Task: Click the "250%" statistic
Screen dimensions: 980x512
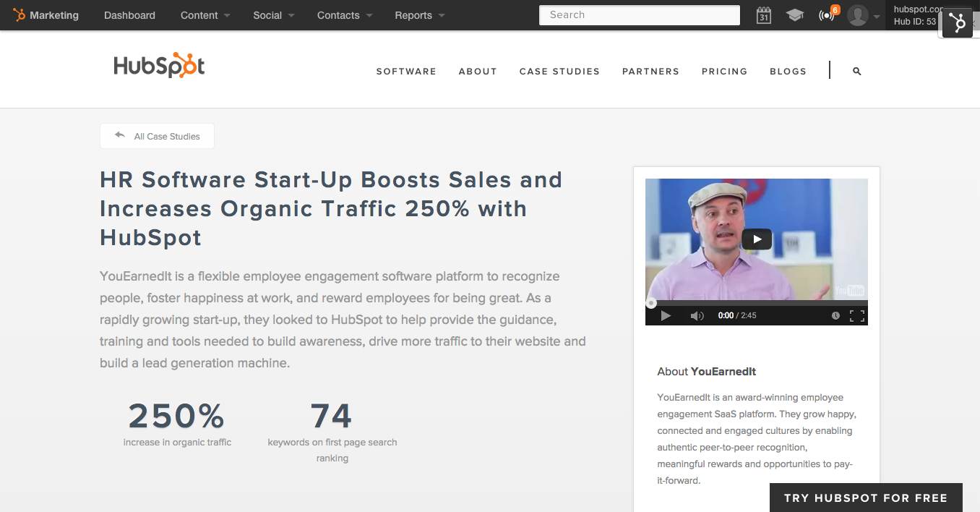Action: click(x=177, y=416)
